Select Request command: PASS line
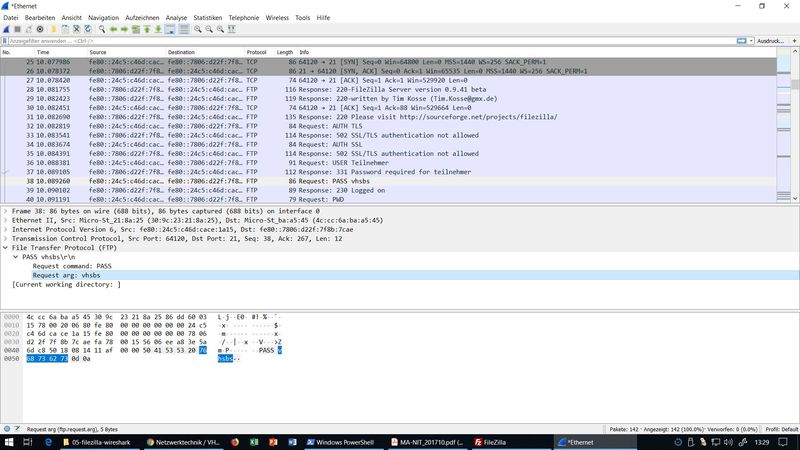This screenshot has width=800, height=450. [72, 266]
